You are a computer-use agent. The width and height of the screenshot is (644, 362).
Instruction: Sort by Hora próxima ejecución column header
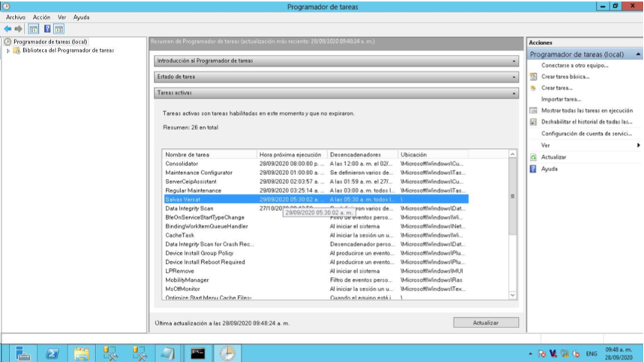click(x=292, y=155)
